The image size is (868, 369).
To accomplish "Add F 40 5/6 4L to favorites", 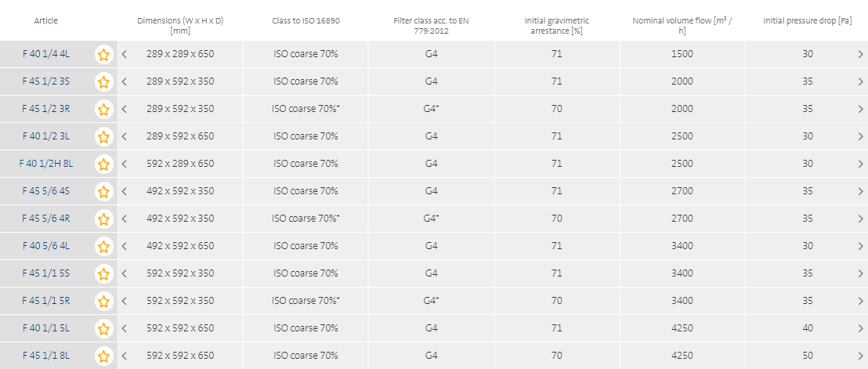I will click(103, 246).
